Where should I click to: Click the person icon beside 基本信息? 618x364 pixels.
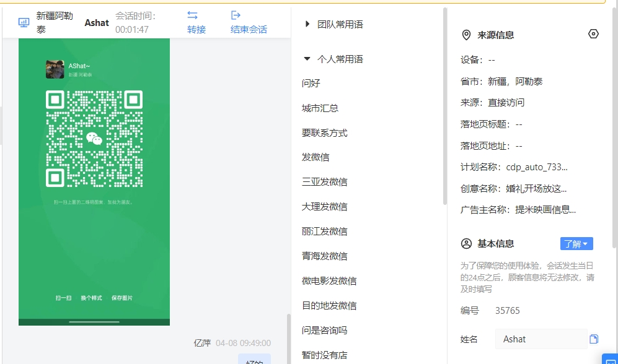[466, 243]
